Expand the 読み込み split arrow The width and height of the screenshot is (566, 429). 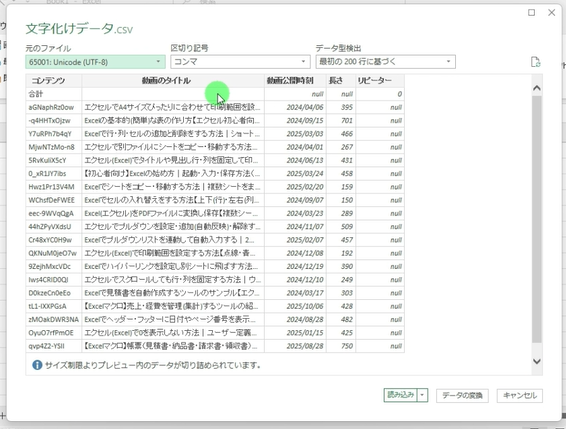[423, 395]
